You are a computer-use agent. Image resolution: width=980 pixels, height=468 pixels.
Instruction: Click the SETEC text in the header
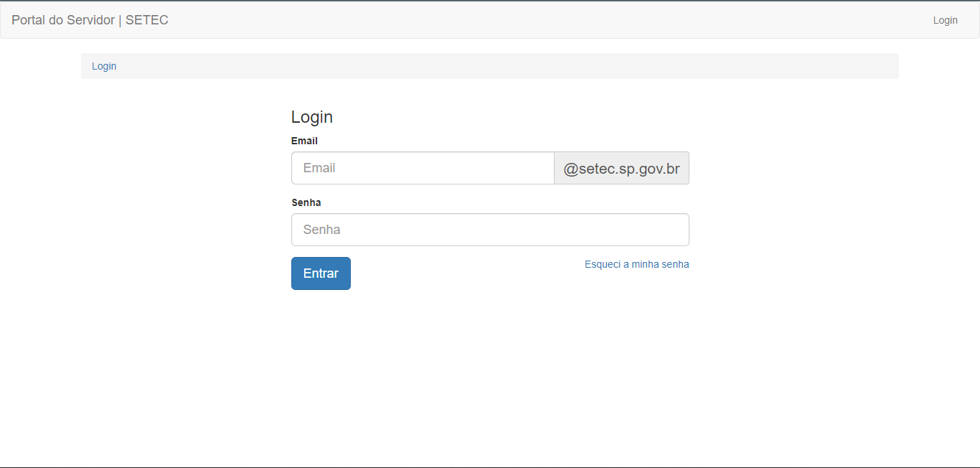[x=147, y=20]
